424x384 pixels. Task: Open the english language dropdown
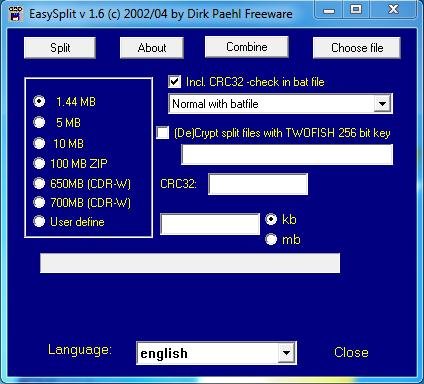point(286,353)
